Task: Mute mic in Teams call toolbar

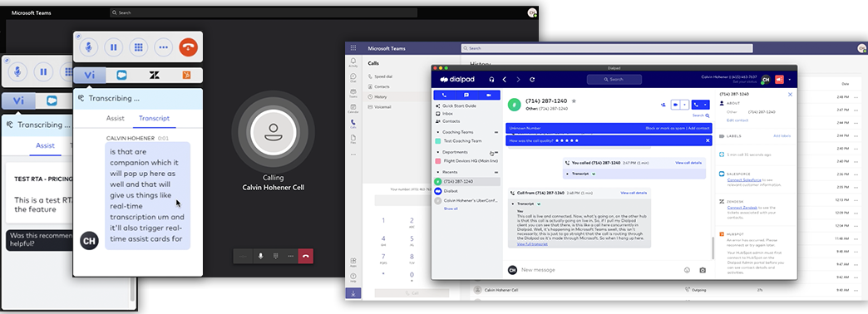Action: pos(260,256)
